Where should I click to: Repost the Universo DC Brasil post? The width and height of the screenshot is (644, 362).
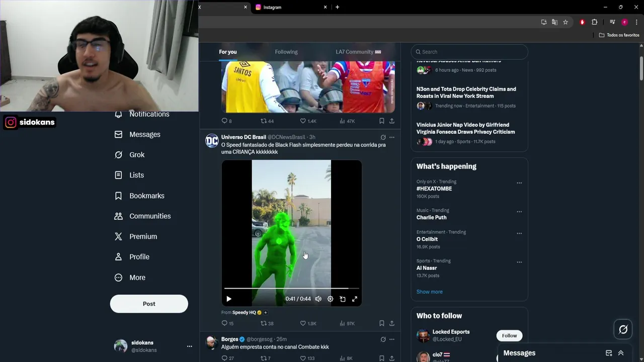[267, 323]
